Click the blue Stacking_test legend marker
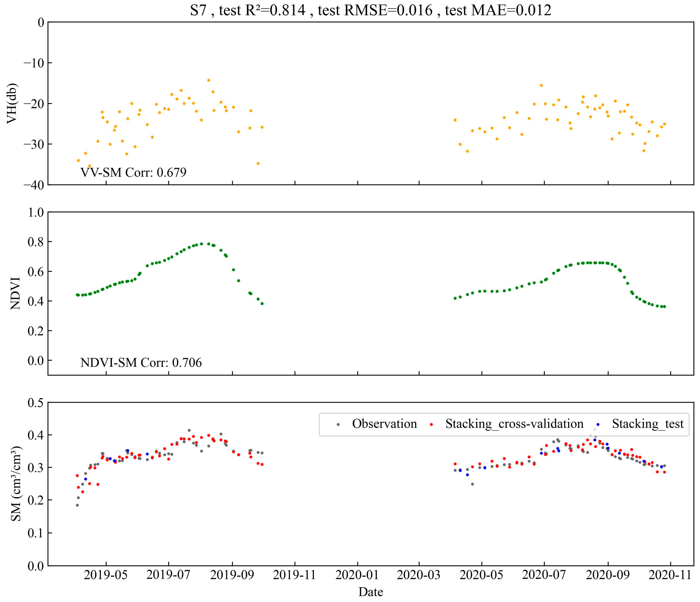 598,424
